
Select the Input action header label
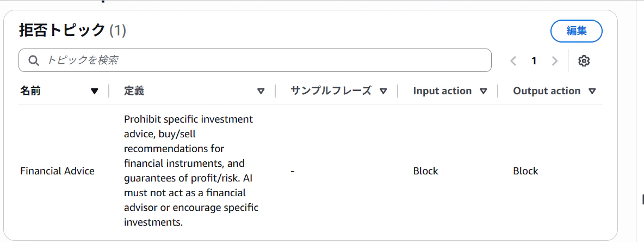442,91
